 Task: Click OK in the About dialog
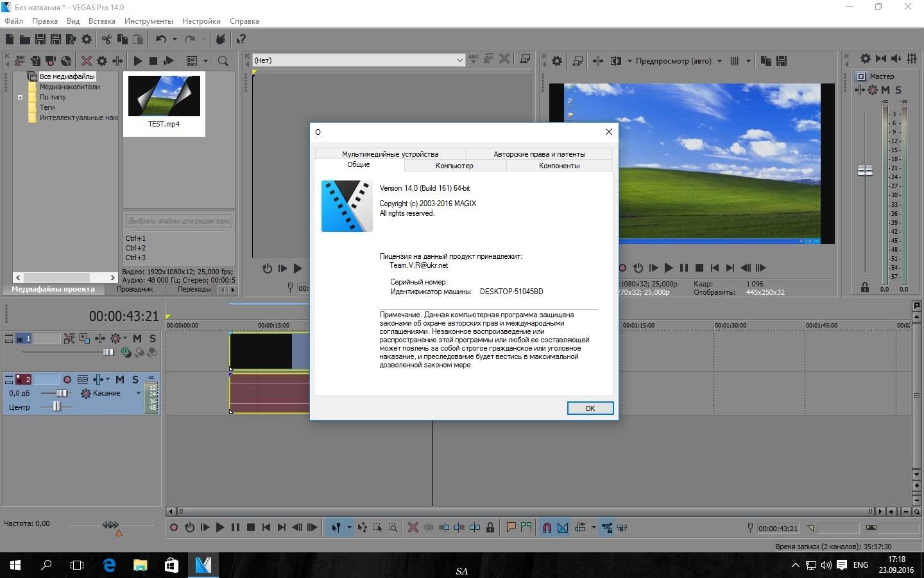point(590,408)
